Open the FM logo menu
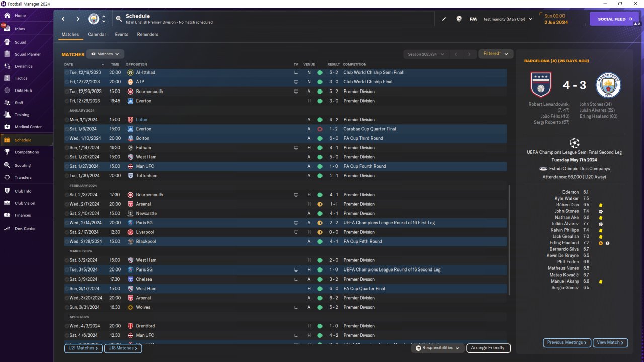 [x=473, y=19]
